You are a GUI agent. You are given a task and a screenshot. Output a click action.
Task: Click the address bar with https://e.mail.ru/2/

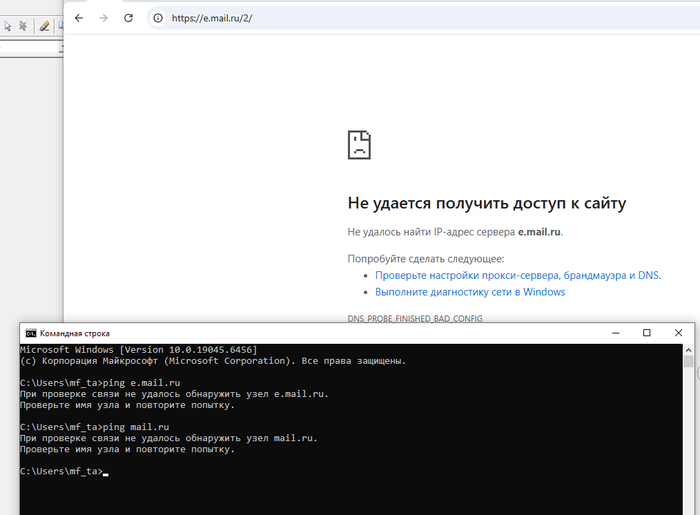tap(424, 18)
